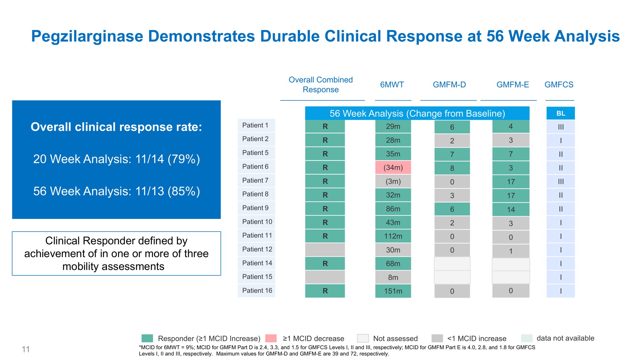Click the Patient 5 row label

pyautogui.click(x=256, y=153)
